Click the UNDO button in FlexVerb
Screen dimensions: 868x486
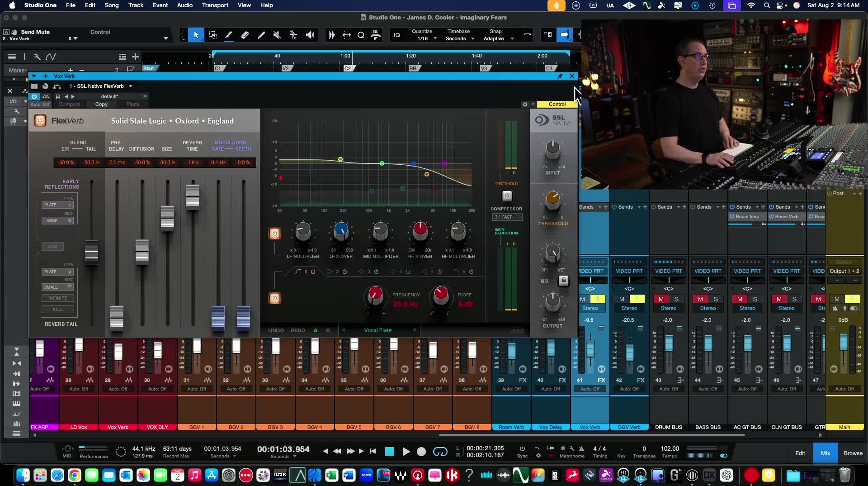point(276,330)
